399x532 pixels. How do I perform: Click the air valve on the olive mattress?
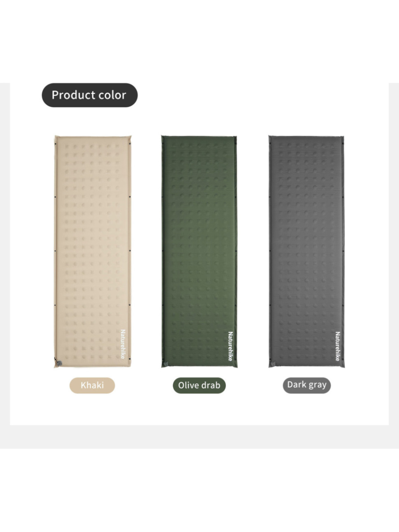pos(166,363)
